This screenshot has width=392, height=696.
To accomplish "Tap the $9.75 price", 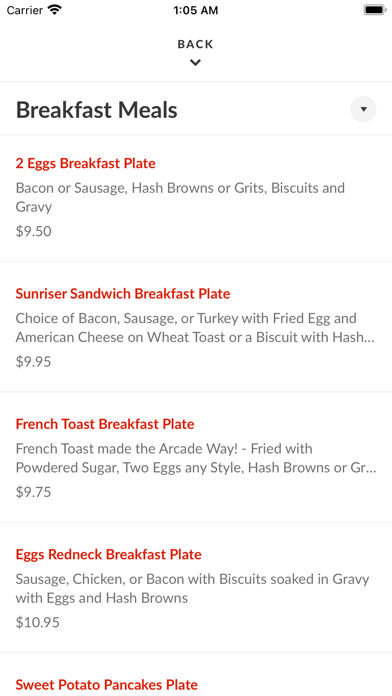I will coord(34,492).
